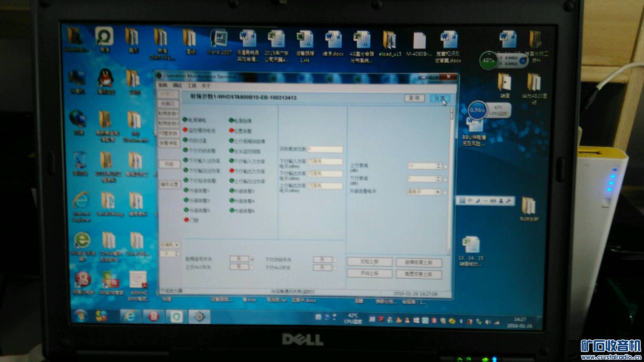This screenshot has width=644, height=362.
Task: Click the 编号设置 sidebar button
Action: (x=169, y=184)
